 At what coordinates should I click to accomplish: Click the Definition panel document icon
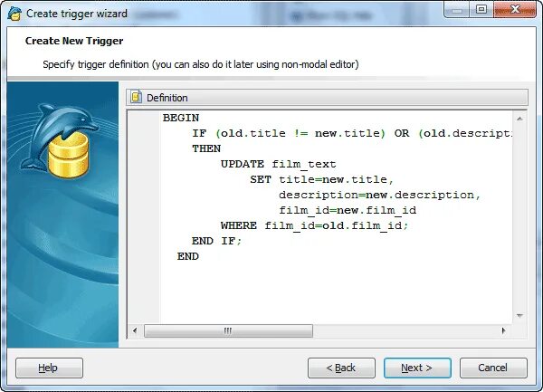pyautogui.click(x=136, y=97)
